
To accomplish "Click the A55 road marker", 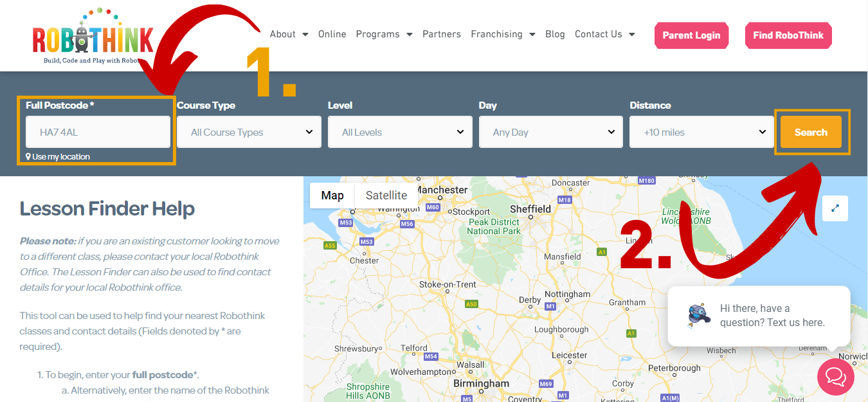I will [330, 246].
